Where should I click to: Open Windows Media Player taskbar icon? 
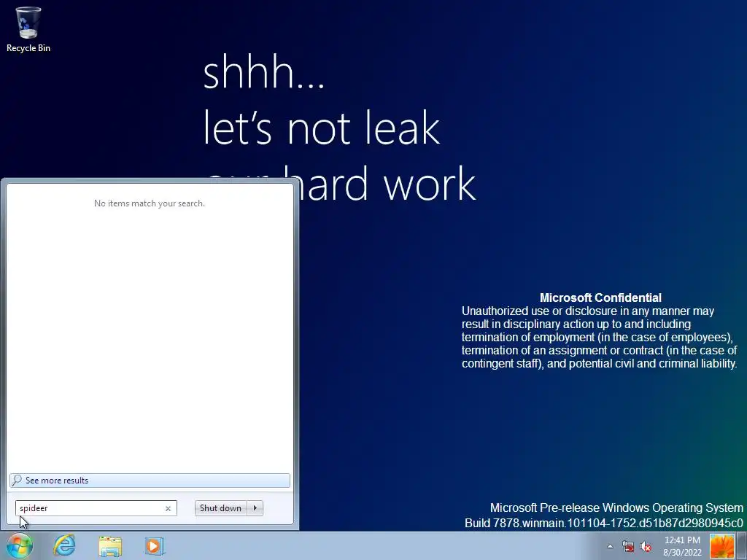click(x=154, y=546)
